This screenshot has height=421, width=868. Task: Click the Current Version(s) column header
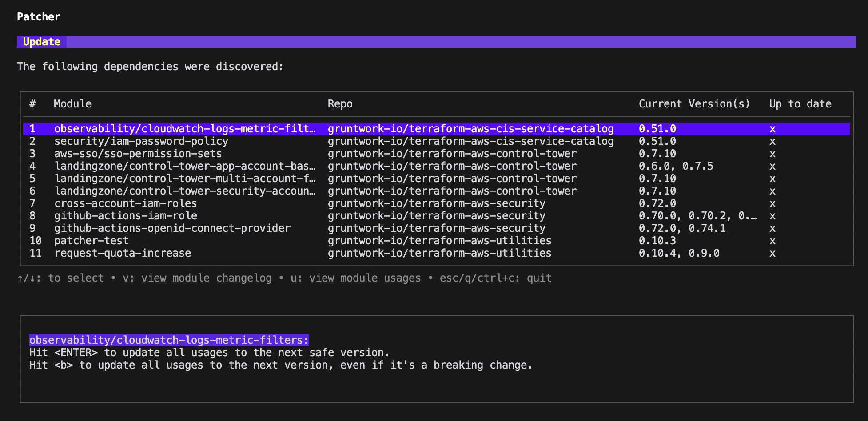694,104
